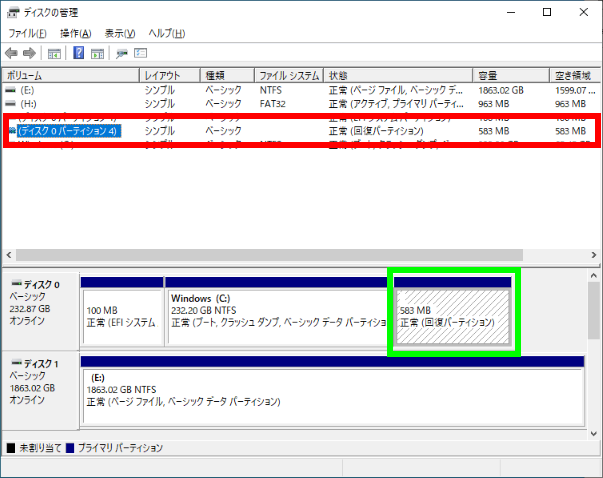This screenshot has height=478, width=603.
Task: Toggle the console tree pane icon
Action: click(x=54, y=53)
